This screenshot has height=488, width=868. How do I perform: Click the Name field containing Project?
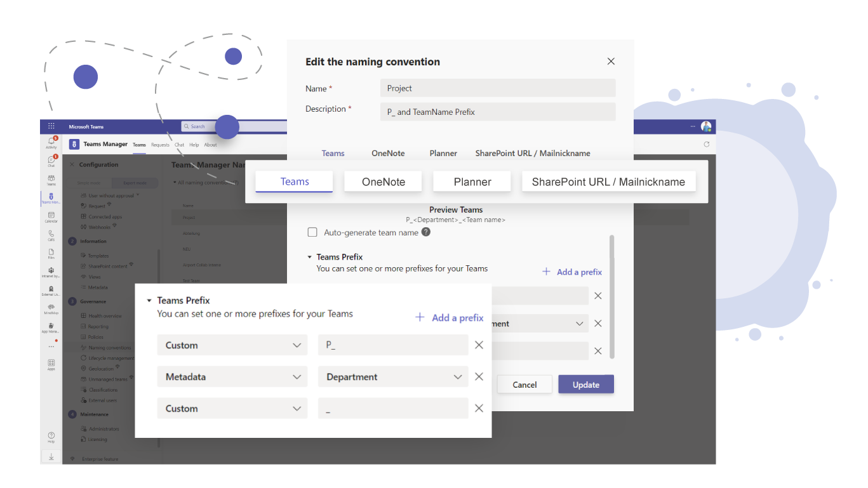pos(498,88)
